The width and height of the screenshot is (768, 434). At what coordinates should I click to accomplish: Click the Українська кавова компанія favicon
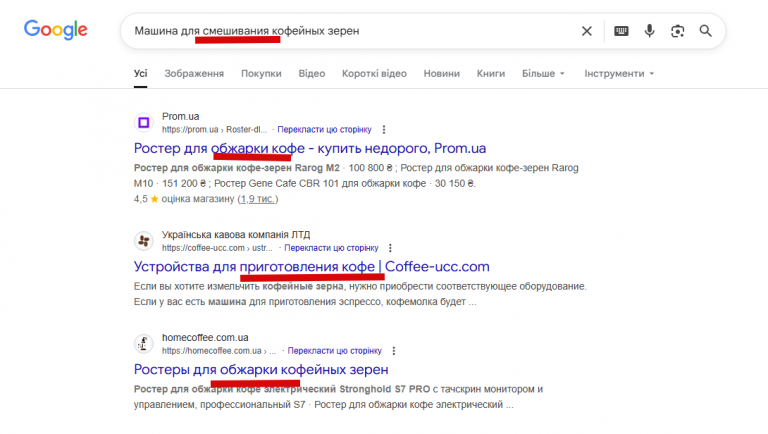pyautogui.click(x=144, y=241)
